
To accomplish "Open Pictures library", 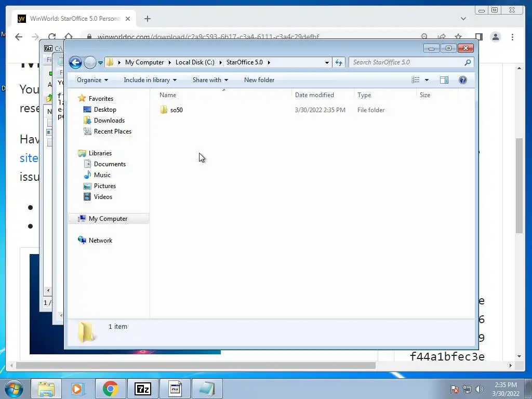I will point(105,186).
